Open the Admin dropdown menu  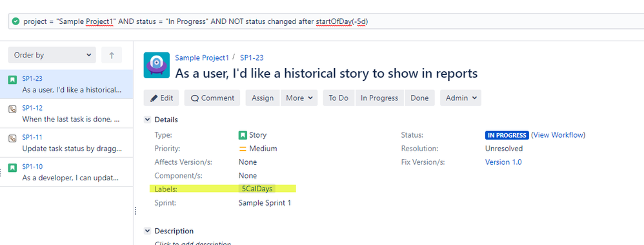click(460, 98)
